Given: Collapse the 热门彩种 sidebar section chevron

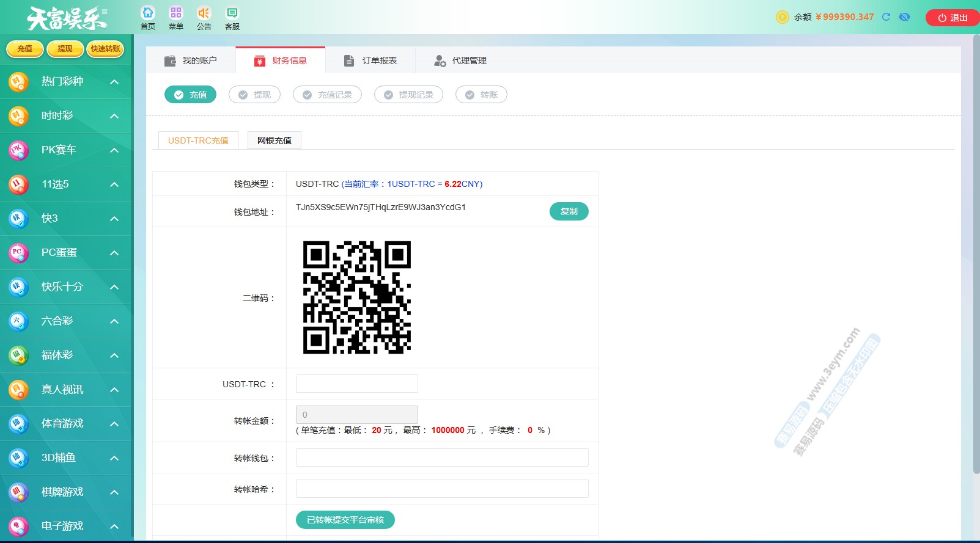Looking at the screenshot, I should pyautogui.click(x=114, y=82).
